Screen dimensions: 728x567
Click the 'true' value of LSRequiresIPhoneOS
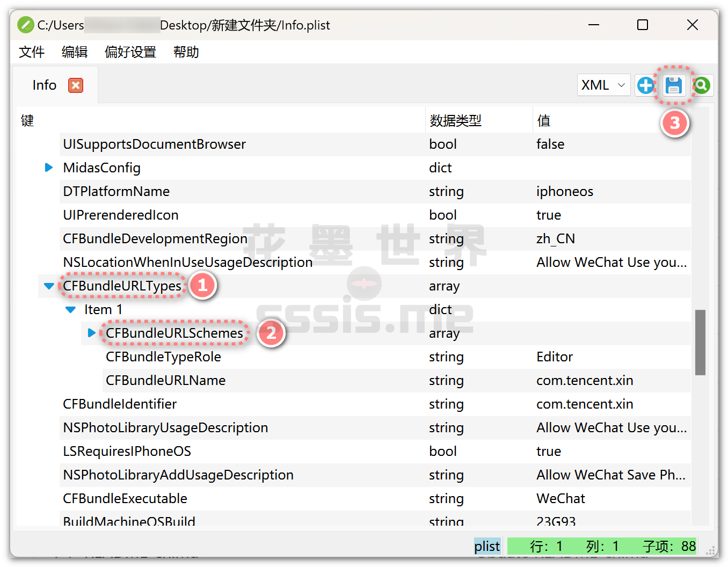click(549, 451)
